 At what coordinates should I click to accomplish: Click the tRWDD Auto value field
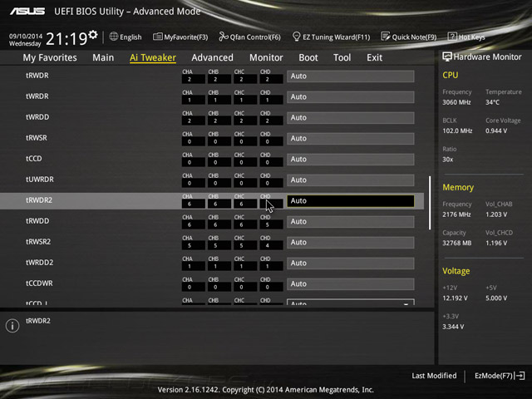(x=351, y=222)
